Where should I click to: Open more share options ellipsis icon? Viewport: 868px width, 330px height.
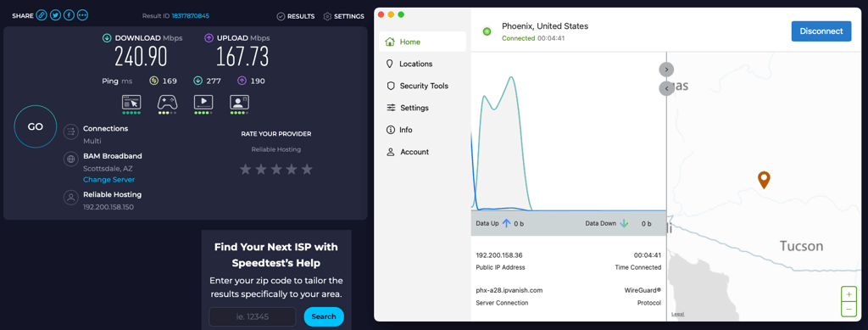coord(83,15)
